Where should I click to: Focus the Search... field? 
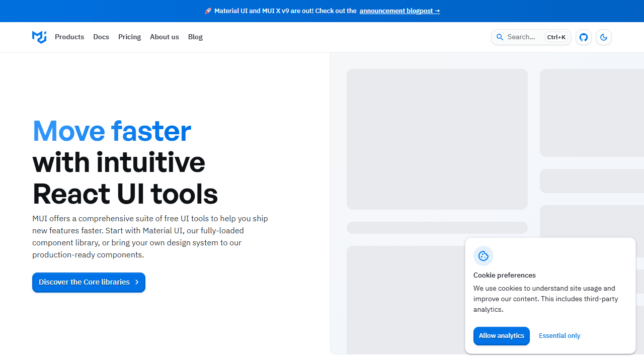click(x=531, y=37)
